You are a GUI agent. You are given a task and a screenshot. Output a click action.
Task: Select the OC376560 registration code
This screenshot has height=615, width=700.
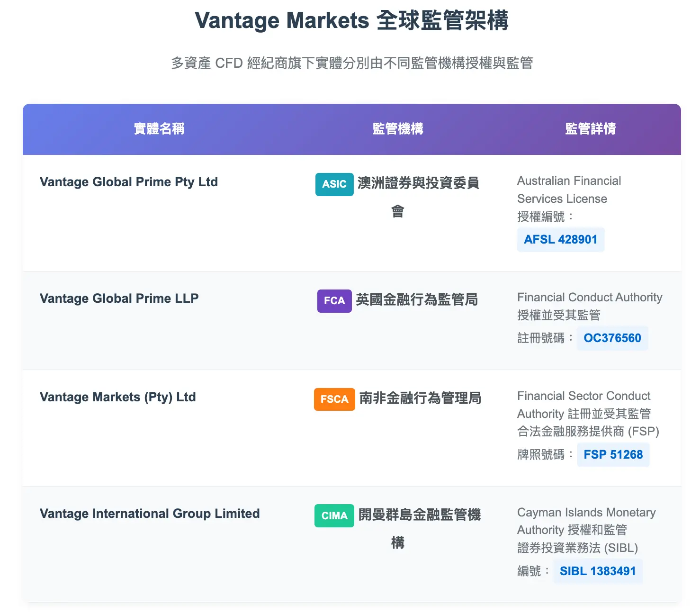(x=612, y=338)
